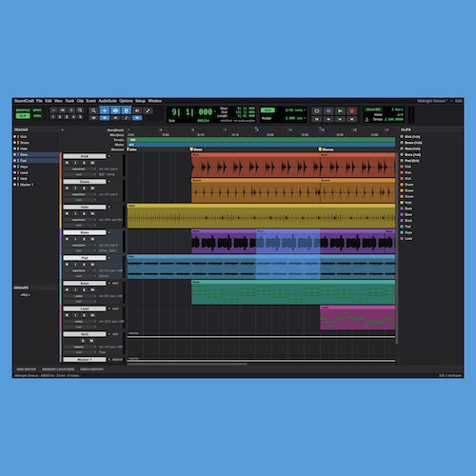Toggle the Loop playback button in transport

(x=316, y=110)
